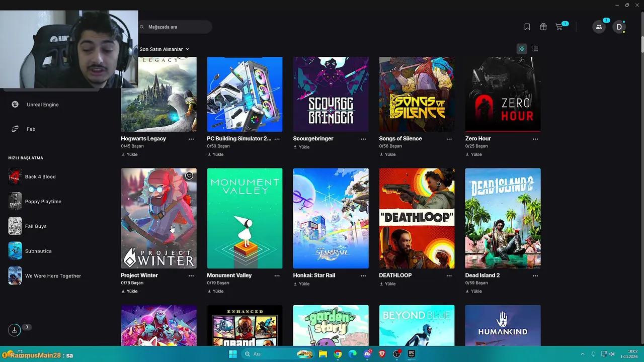Launch We Were Here Together shortcut
Screen dimensions: 644x362
(x=45, y=276)
